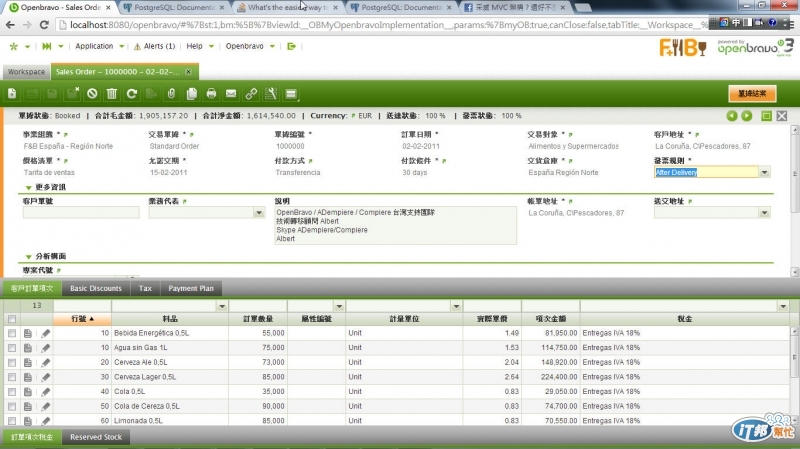Open the sales representative dropdown
This screenshot has height=449, width=800.
259,213
